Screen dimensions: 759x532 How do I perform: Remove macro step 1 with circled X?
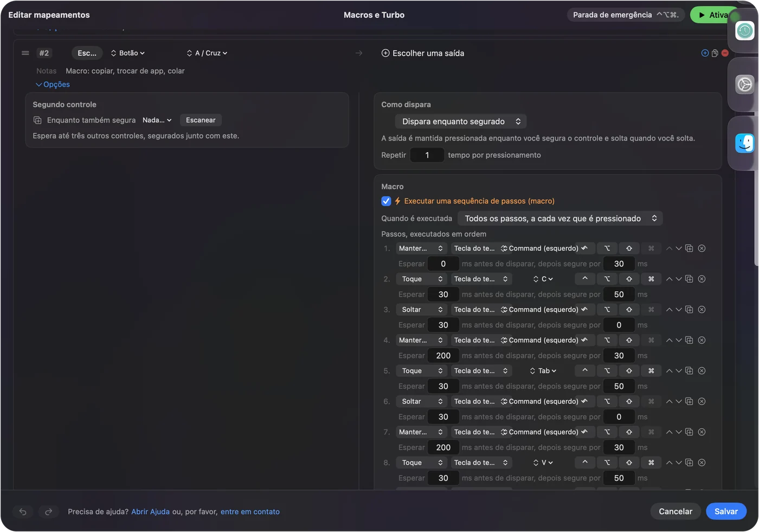point(702,248)
